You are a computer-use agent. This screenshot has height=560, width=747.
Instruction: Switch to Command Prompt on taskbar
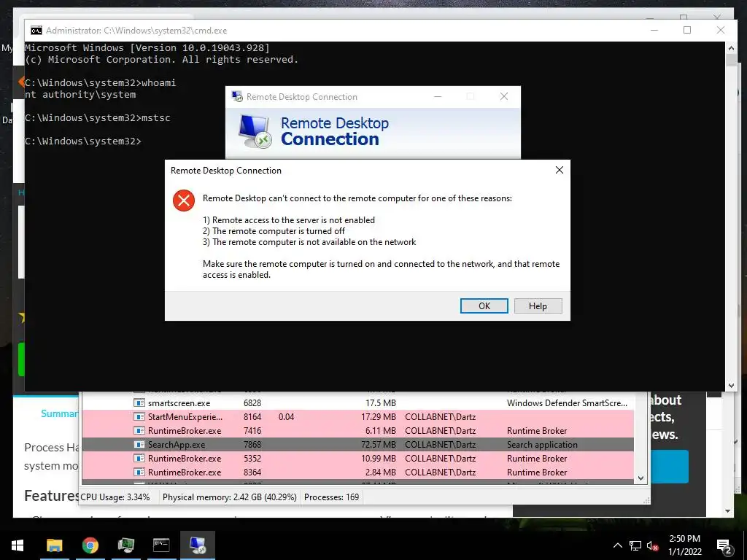(161, 545)
